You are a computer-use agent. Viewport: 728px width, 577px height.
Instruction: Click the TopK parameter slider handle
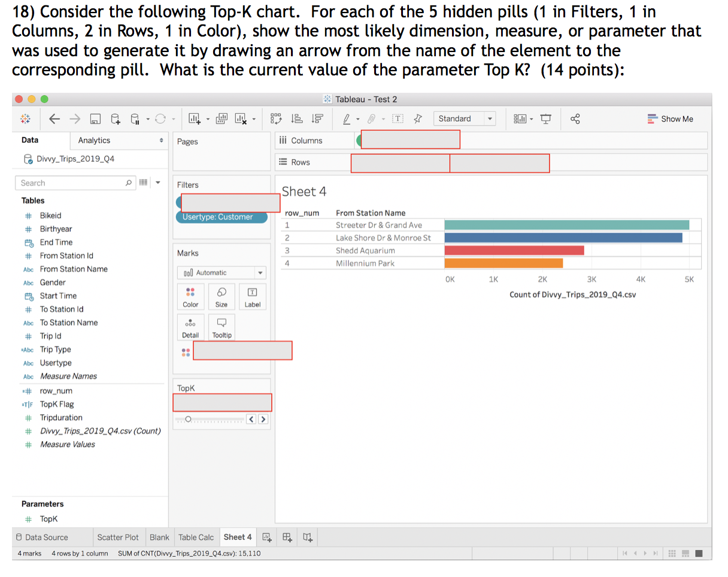coord(189,419)
